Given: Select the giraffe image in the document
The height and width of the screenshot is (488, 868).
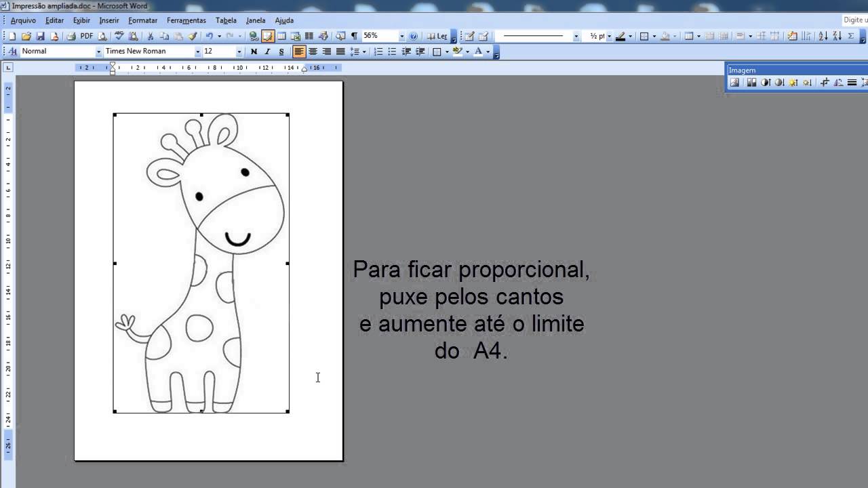Looking at the screenshot, I should (x=201, y=263).
